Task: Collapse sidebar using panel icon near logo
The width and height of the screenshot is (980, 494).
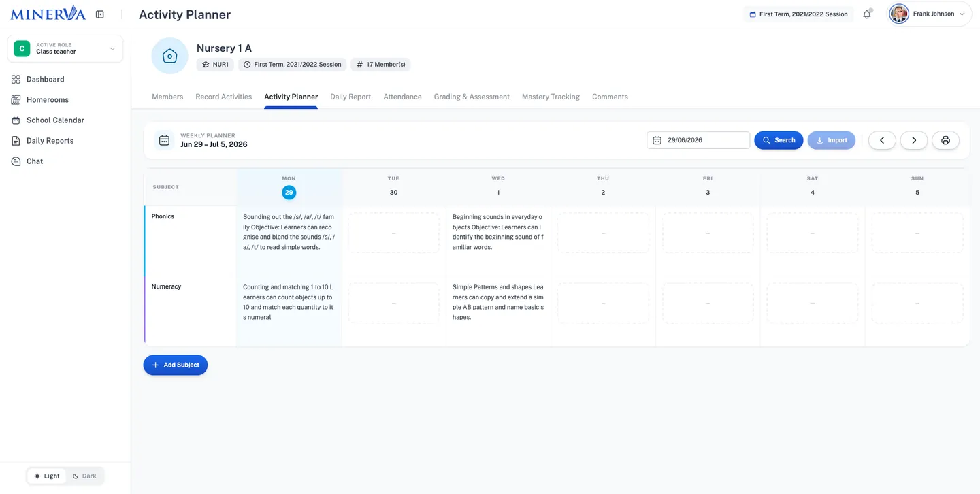Action: [100, 14]
